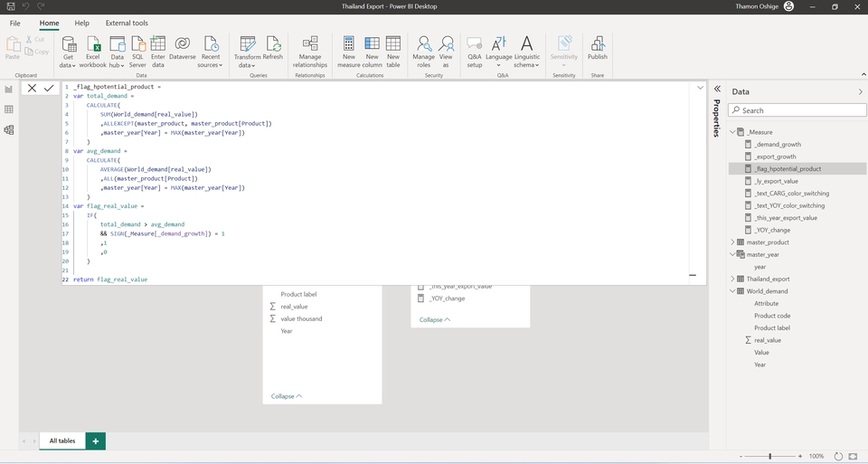Screen dimensions: 868x464
Task: Publish the report
Action: point(598,48)
